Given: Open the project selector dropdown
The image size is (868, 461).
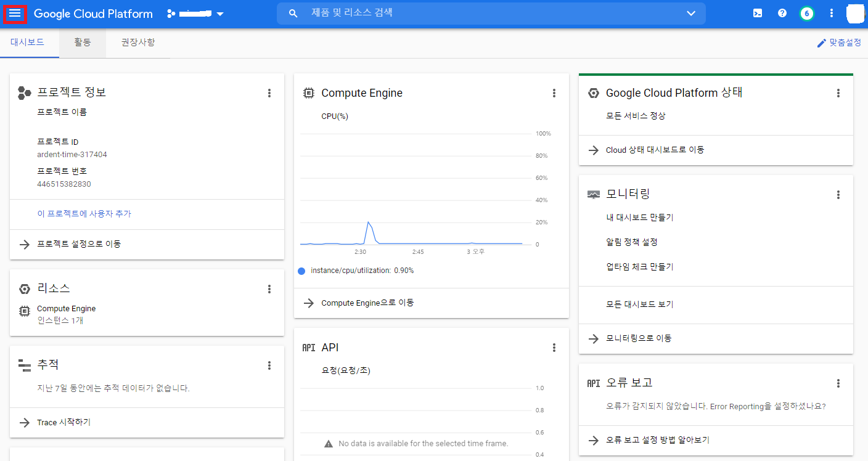Looking at the screenshot, I should tap(195, 14).
